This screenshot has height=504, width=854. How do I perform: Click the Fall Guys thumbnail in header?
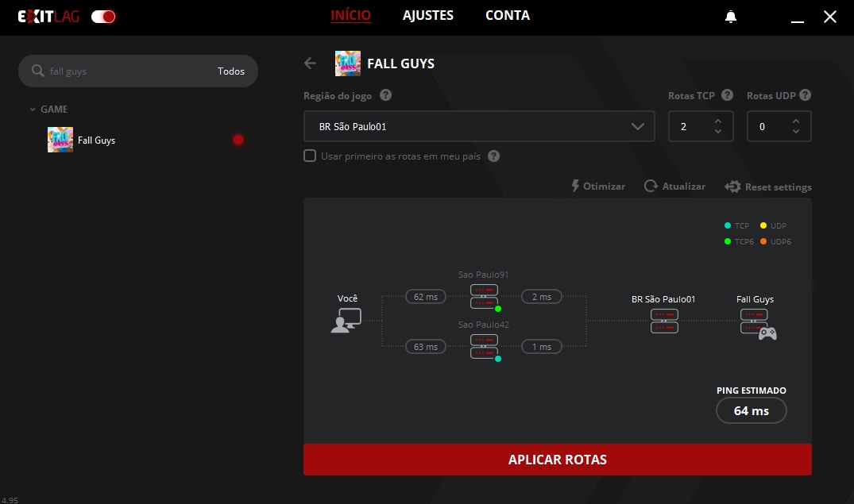click(348, 63)
